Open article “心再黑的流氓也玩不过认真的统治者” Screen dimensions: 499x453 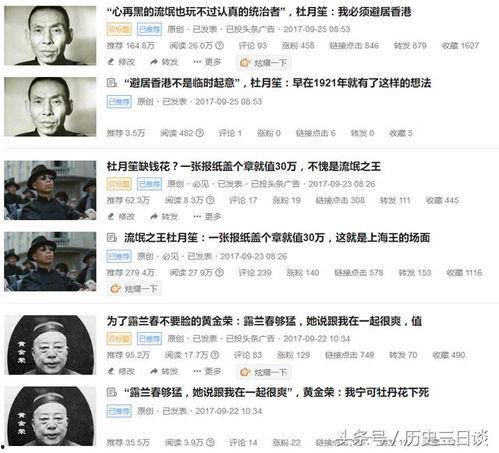coord(259,12)
